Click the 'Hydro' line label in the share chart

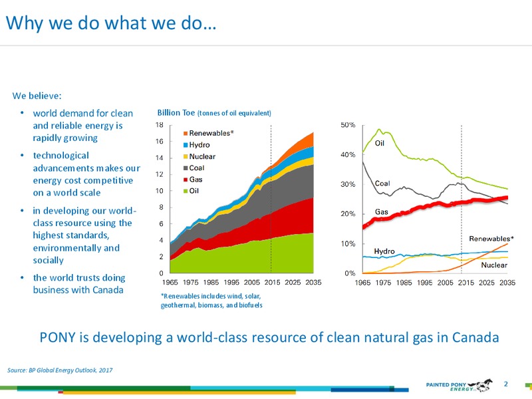tap(384, 251)
